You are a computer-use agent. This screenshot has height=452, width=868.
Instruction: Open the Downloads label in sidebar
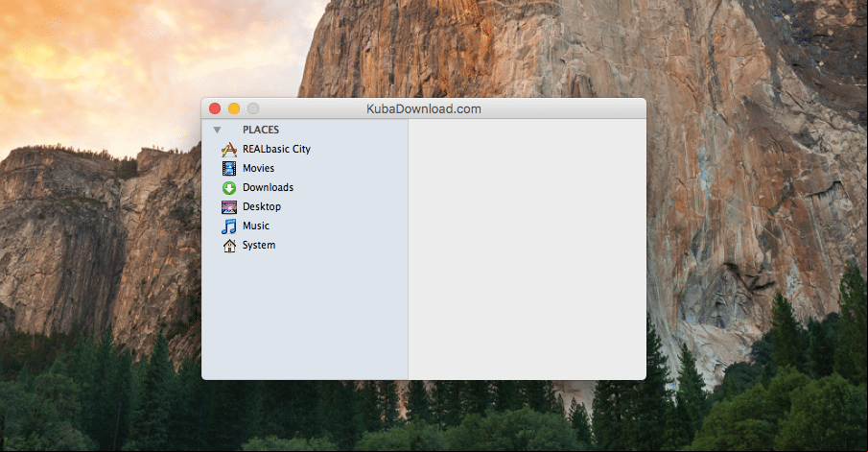(268, 187)
